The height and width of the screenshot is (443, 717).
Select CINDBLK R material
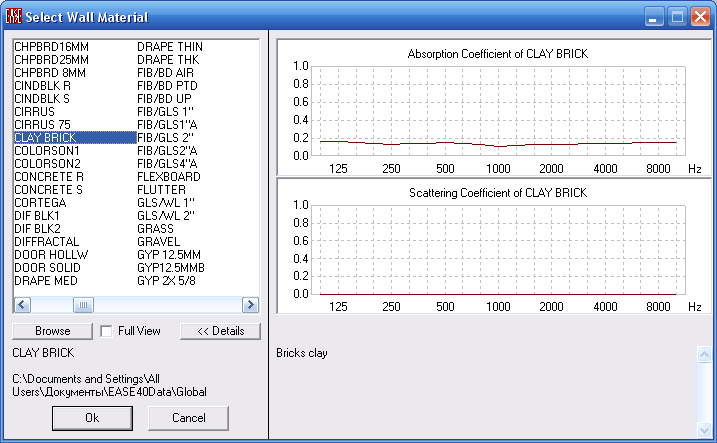pos(43,85)
